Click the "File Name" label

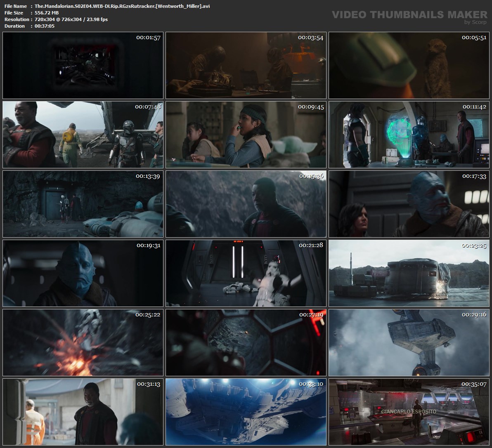click(16, 6)
